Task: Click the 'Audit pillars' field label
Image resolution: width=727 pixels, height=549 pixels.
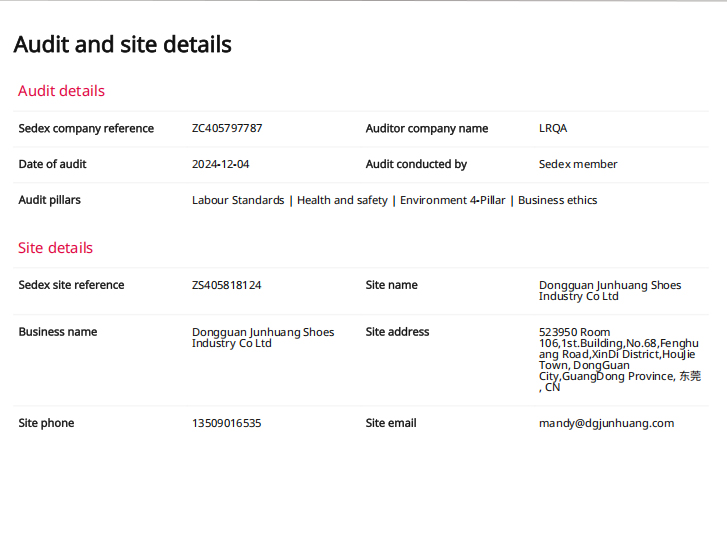Action: [x=49, y=200]
